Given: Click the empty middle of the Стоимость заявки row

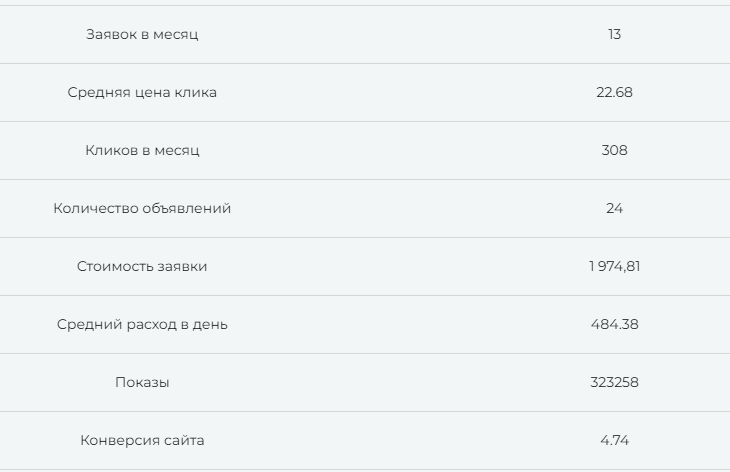Looking at the screenshot, I should click(380, 266).
